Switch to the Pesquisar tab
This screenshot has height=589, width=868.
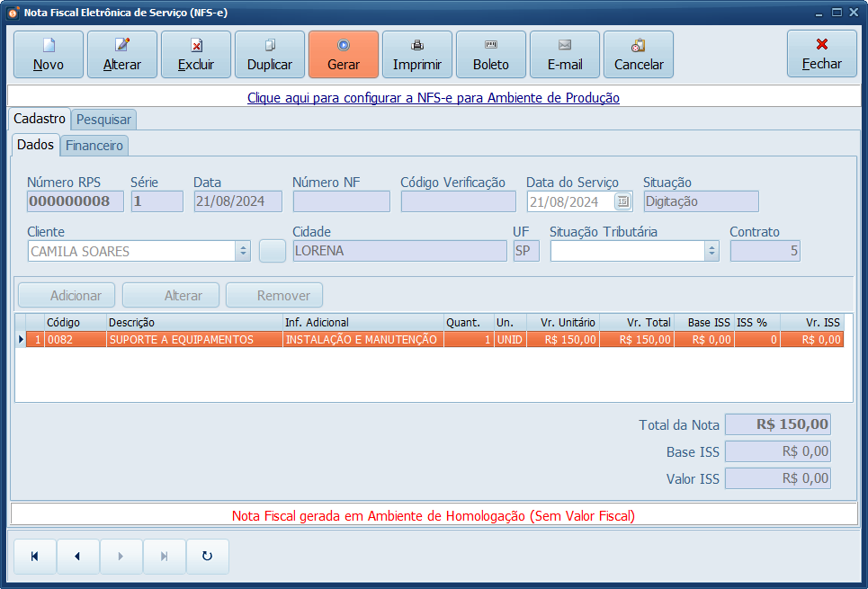pos(104,120)
